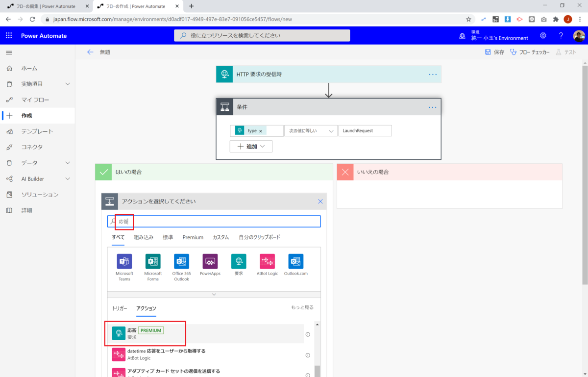
Task: Save the flow with 保存
Action: [x=494, y=52]
